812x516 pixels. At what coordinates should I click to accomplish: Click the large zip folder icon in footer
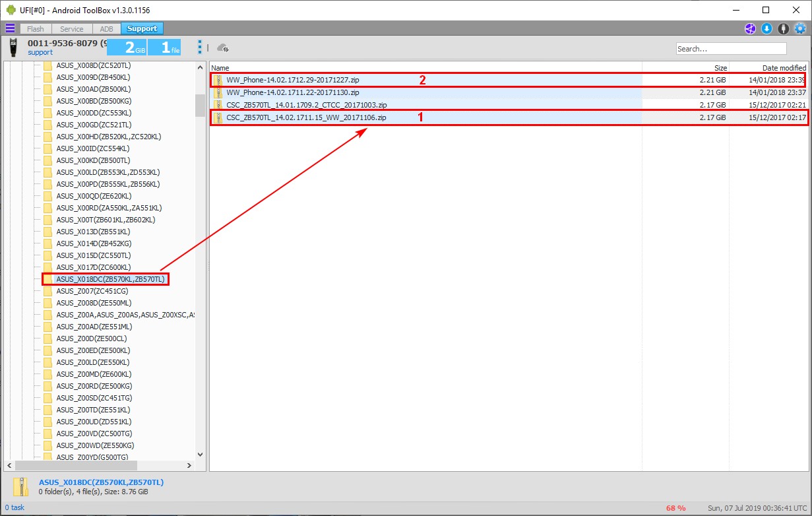pyautogui.click(x=22, y=486)
